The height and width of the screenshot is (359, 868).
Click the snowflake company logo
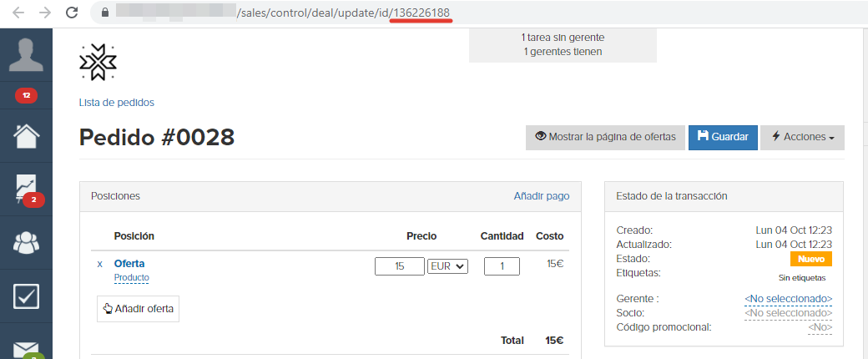[98, 61]
